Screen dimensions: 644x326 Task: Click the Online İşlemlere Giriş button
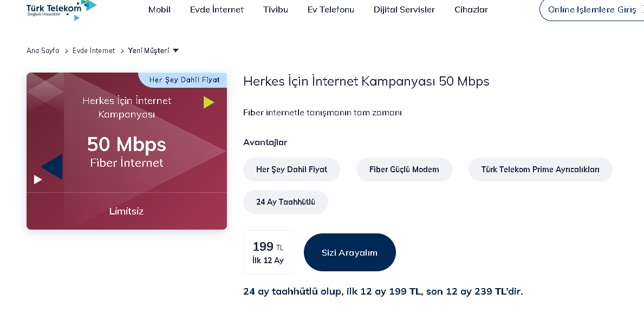pos(591,10)
